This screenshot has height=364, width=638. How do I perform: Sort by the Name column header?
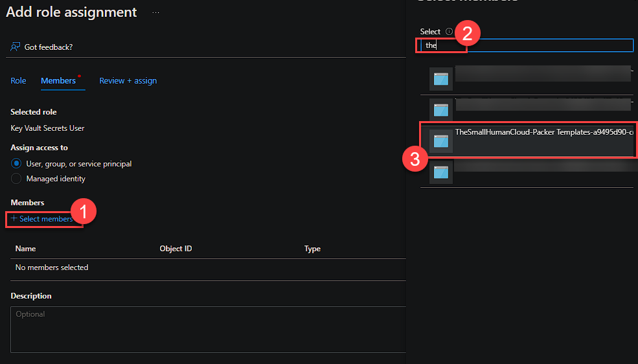coord(25,249)
